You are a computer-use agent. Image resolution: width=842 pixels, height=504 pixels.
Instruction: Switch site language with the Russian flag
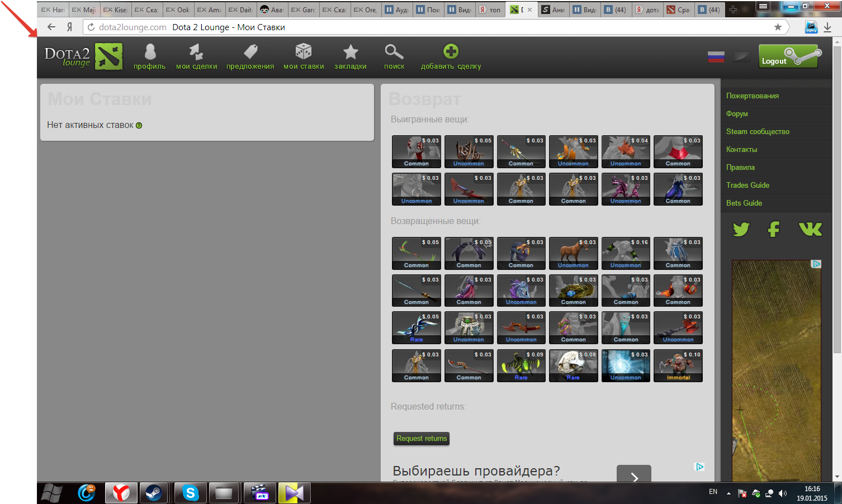[x=716, y=56]
